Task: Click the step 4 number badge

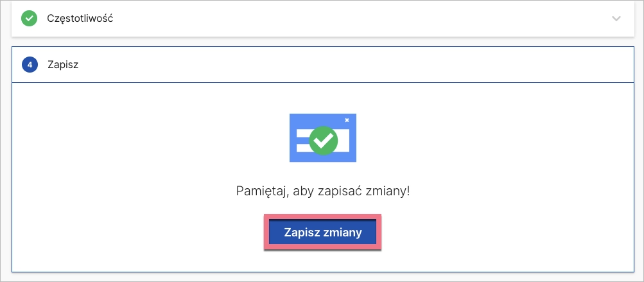Action: [x=30, y=65]
